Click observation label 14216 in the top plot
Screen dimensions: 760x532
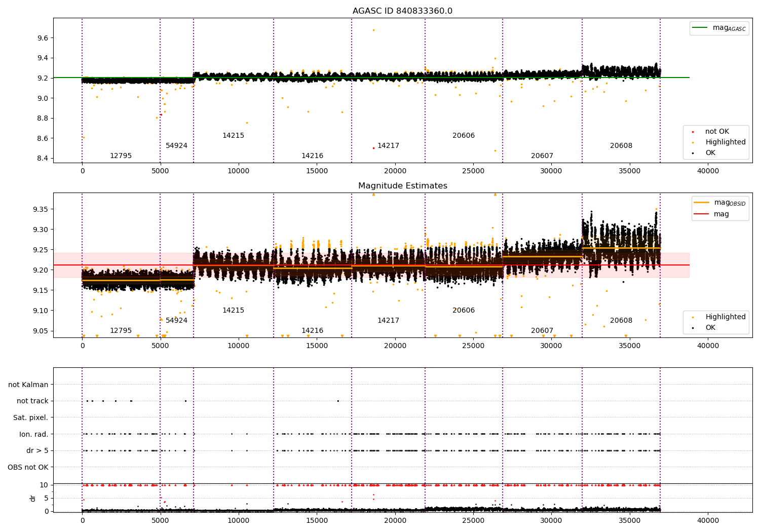point(312,156)
